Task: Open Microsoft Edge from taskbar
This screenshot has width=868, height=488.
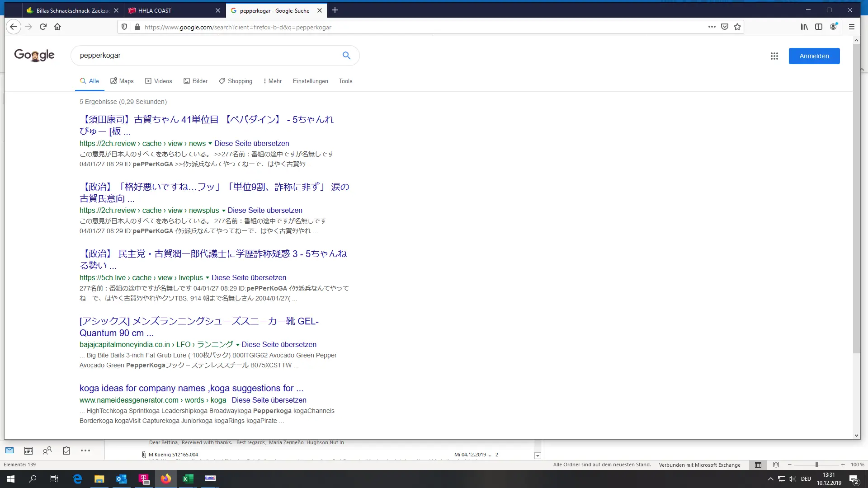Action: [x=77, y=479]
